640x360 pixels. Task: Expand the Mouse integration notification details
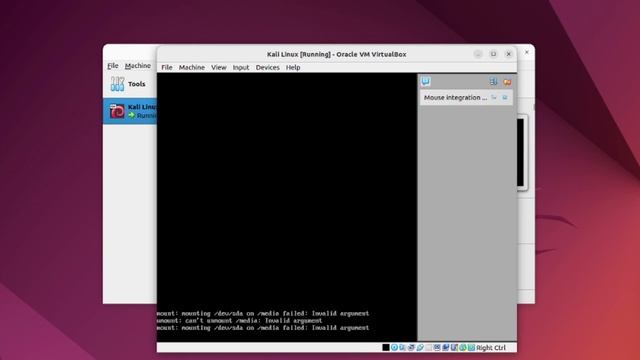[x=494, y=98]
